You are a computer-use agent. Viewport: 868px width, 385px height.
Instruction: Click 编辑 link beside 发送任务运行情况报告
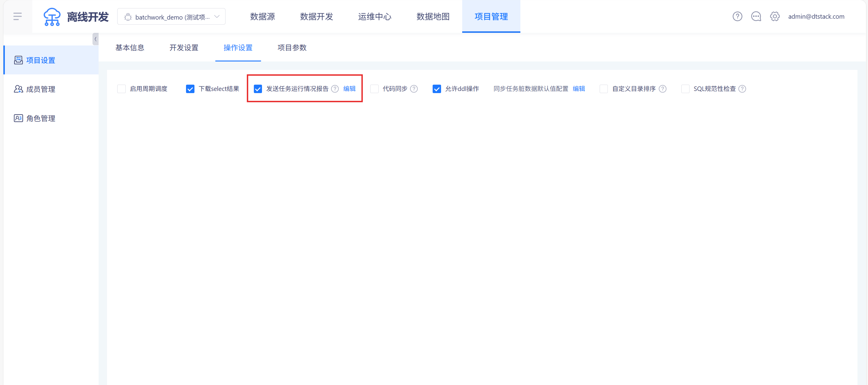[x=349, y=89]
